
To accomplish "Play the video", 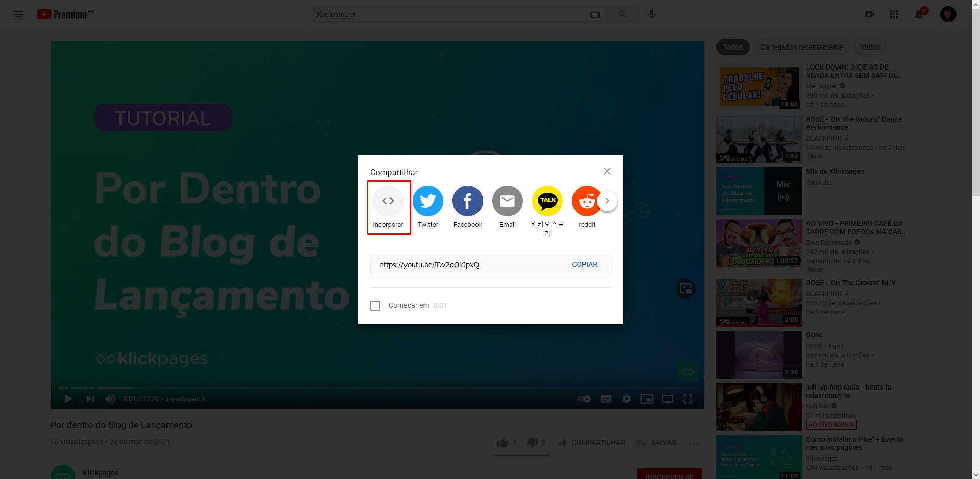I will click(x=68, y=399).
